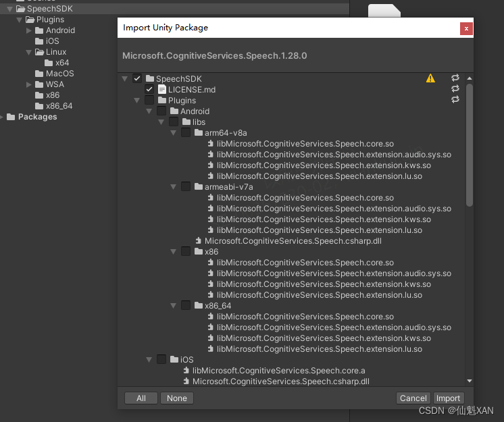The image size is (504, 422).
Task: Collapse the Android node in import dialog
Action: click(149, 111)
